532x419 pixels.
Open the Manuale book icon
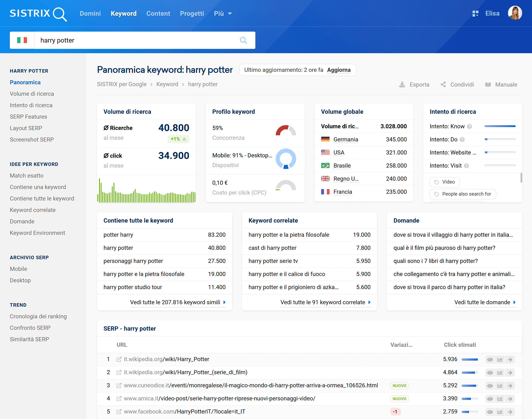tap(488, 84)
